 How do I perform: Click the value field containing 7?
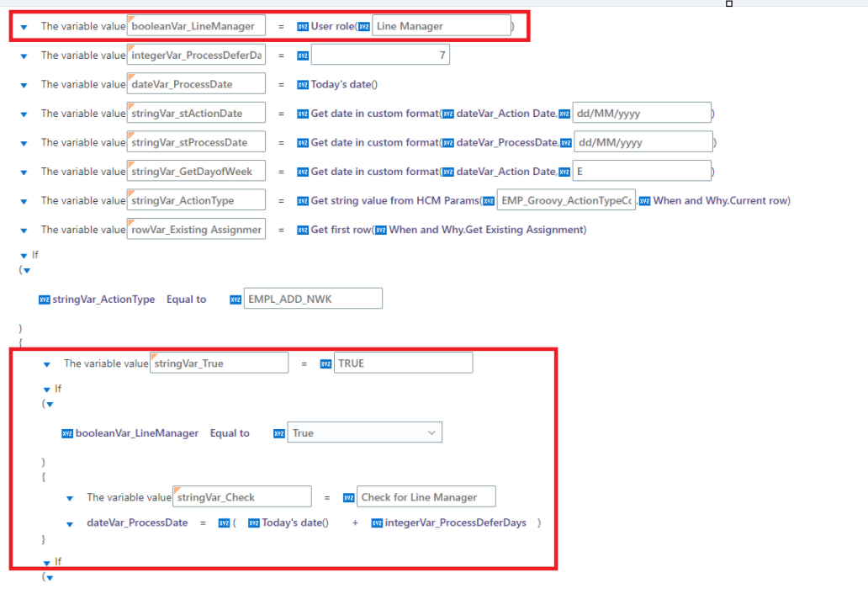[x=380, y=55]
